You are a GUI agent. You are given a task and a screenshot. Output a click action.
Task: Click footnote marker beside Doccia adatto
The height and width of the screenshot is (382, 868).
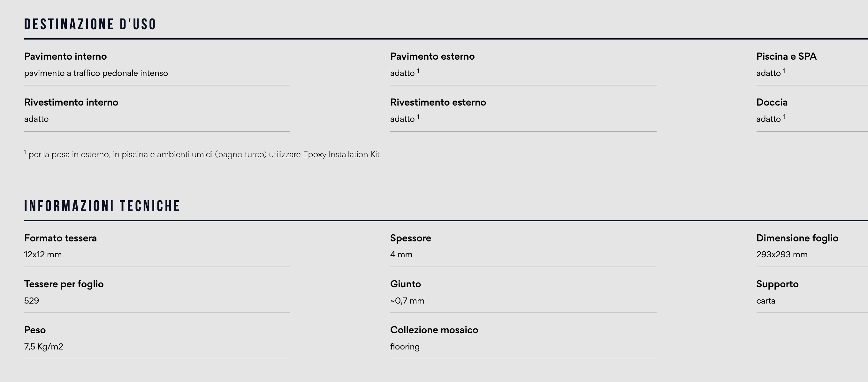784,117
